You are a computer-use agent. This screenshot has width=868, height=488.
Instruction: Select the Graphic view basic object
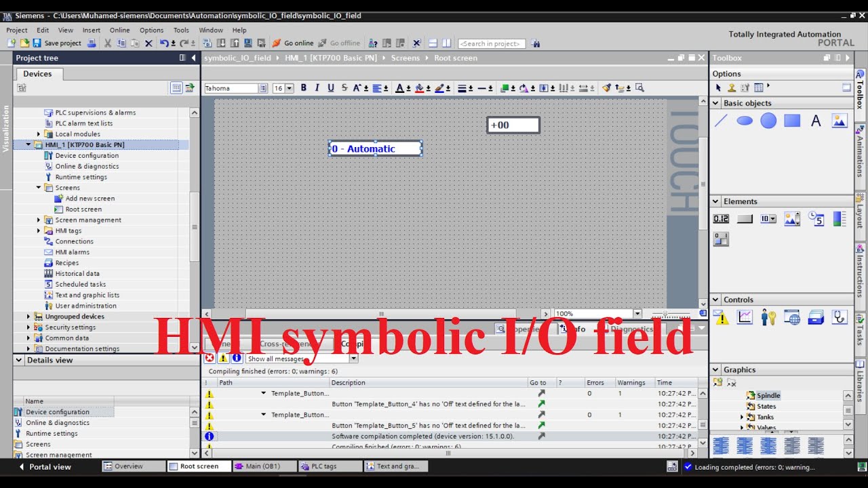(x=840, y=121)
